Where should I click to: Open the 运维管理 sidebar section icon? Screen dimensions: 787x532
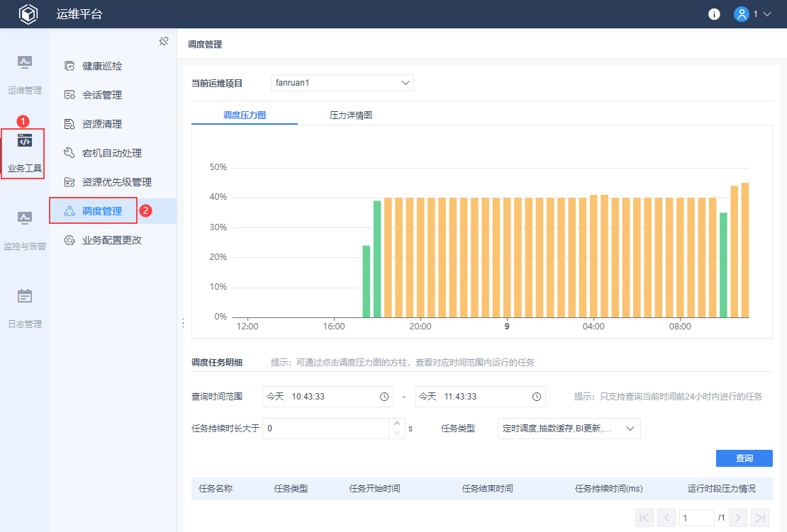click(x=25, y=63)
